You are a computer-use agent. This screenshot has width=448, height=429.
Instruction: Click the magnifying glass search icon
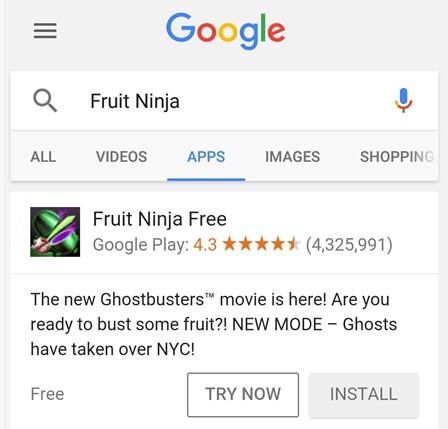(x=45, y=101)
